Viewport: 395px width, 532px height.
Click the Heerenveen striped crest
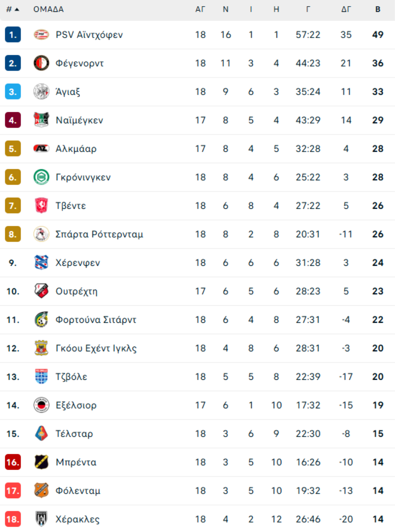(41, 263)
